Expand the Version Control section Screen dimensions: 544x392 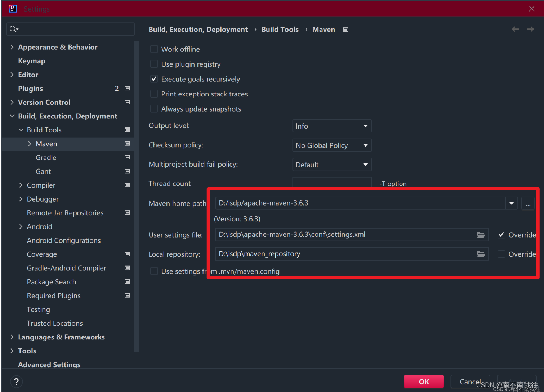pyautogui.click(x=12, y=102)
